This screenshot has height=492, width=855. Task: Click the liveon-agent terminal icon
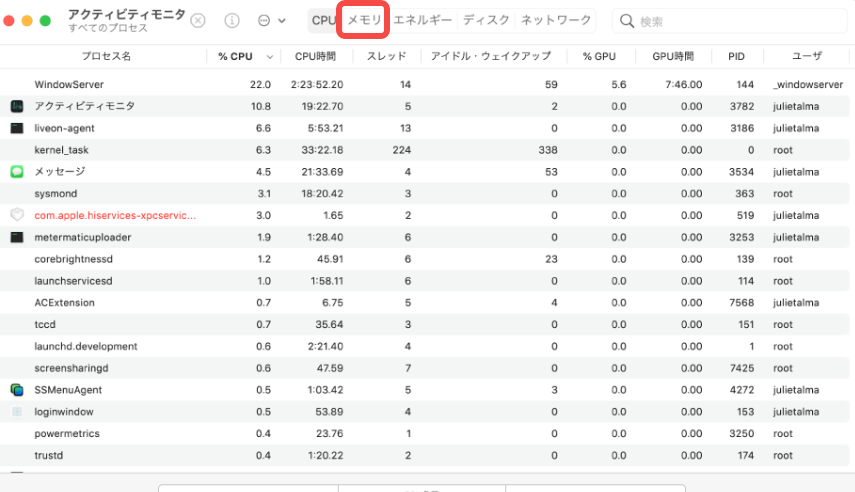coord(17,128)
